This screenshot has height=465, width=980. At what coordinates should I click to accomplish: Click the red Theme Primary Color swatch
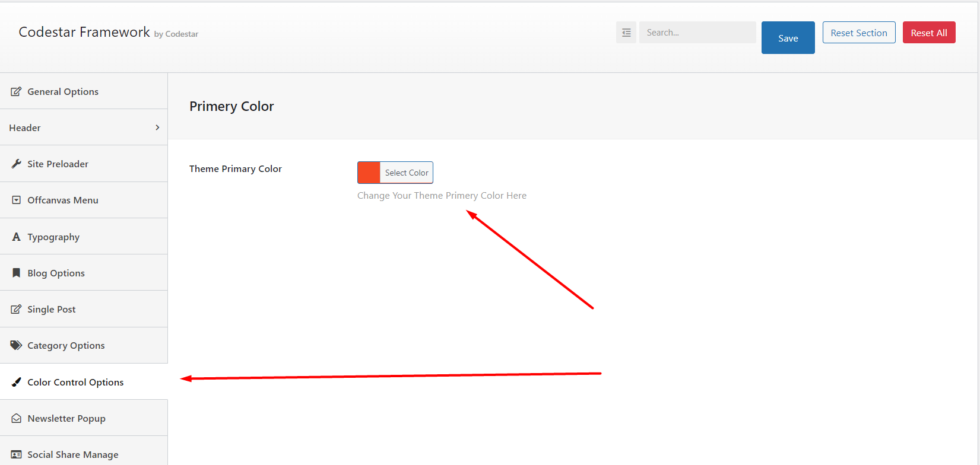[369, 173]
